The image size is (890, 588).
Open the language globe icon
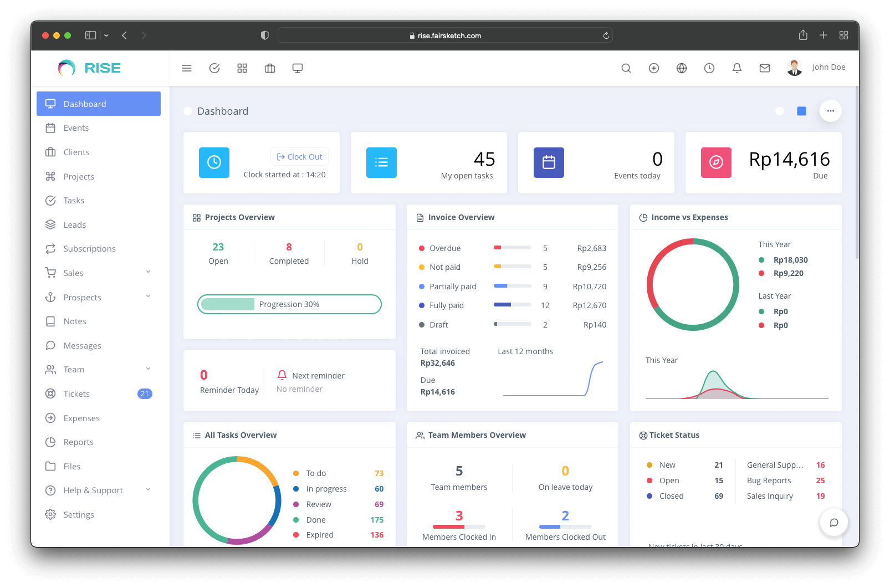682,68
